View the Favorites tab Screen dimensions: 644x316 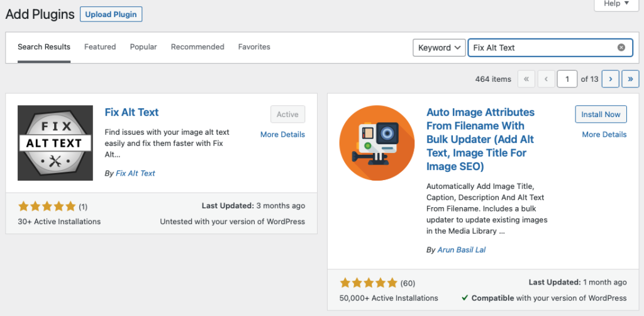(254, 47)
